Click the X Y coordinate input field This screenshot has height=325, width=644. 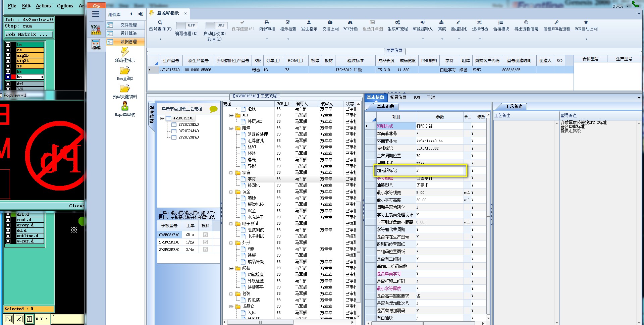(x=68, y=319)
